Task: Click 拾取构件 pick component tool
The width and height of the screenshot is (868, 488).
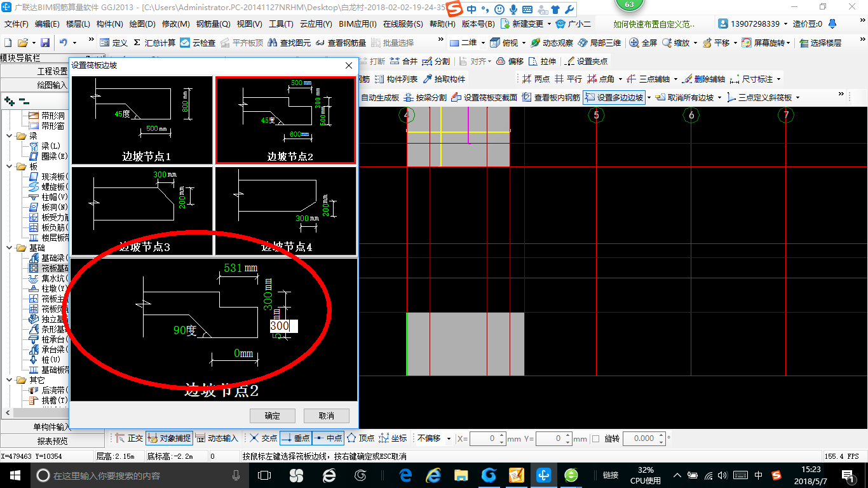Action: 444,79
